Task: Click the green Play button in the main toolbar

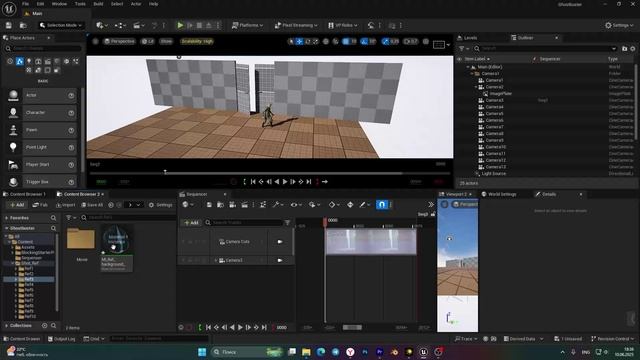Action: click(180, 25)
